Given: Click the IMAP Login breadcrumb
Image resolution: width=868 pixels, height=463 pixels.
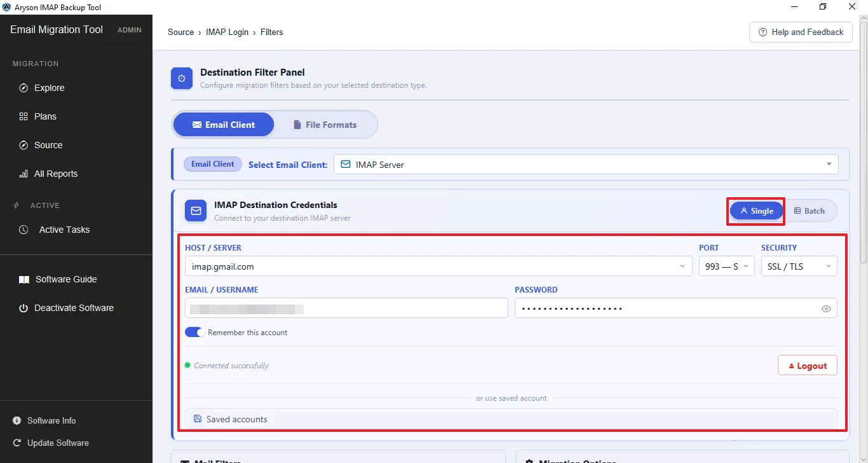Looking at the screenshot, I should [x=227, y=32].
